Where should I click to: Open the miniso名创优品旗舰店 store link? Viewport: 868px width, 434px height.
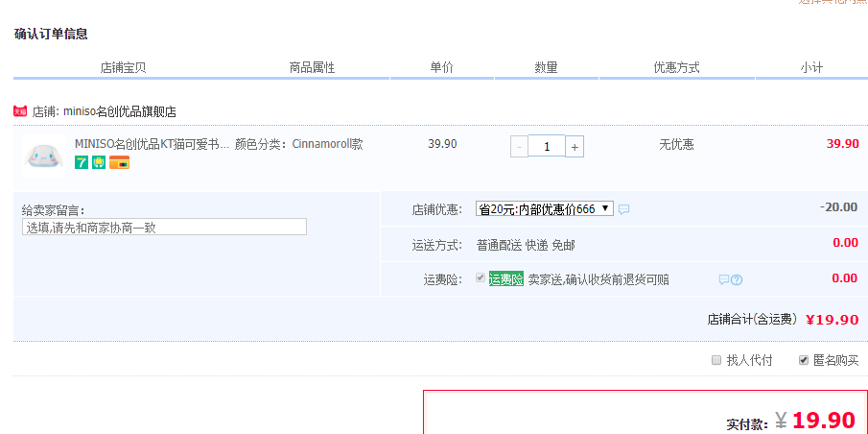tap(120, 112)
